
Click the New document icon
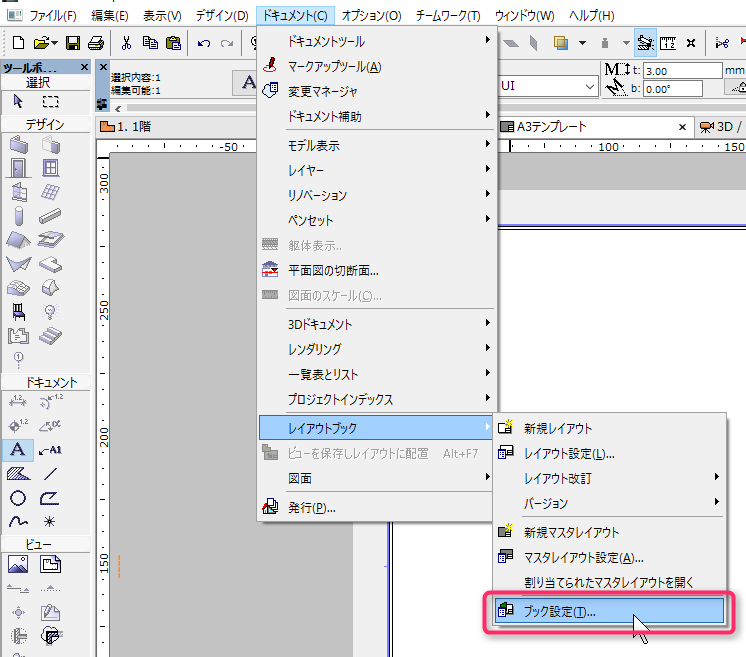tap(18, 43)
